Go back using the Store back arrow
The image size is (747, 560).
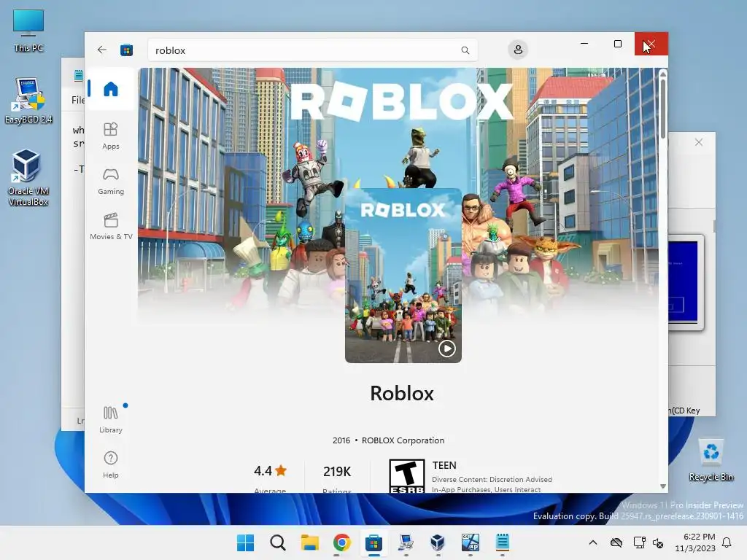coord(101,50)
